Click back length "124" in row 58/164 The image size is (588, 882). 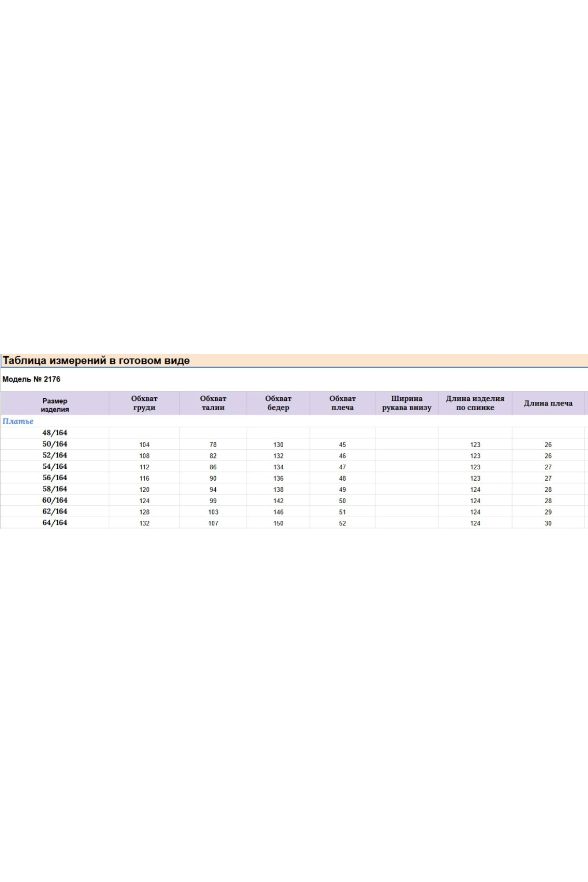pyautogui.click(x=475, y=490)
